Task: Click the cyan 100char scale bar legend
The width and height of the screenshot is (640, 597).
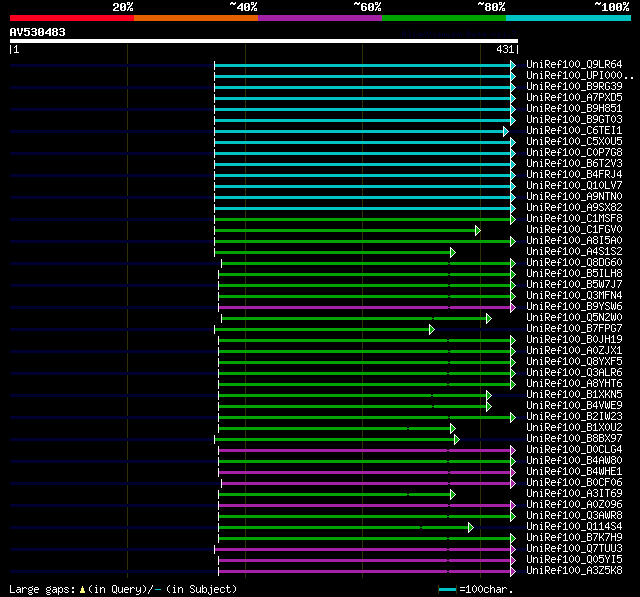Action: tap(447, 589)
